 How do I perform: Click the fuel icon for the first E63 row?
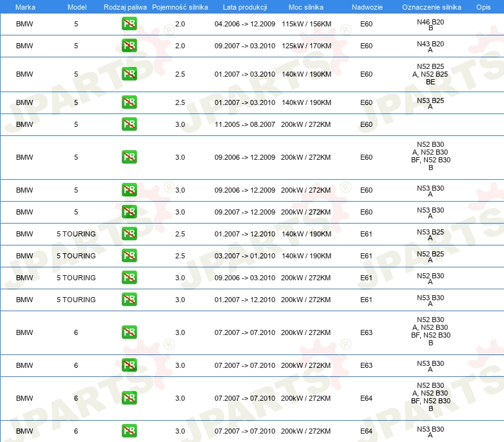129,332
